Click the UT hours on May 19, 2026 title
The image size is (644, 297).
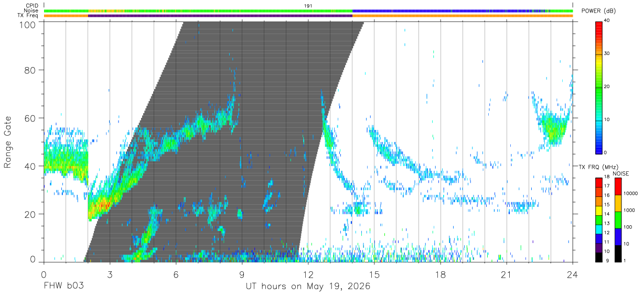coord(308,287)
